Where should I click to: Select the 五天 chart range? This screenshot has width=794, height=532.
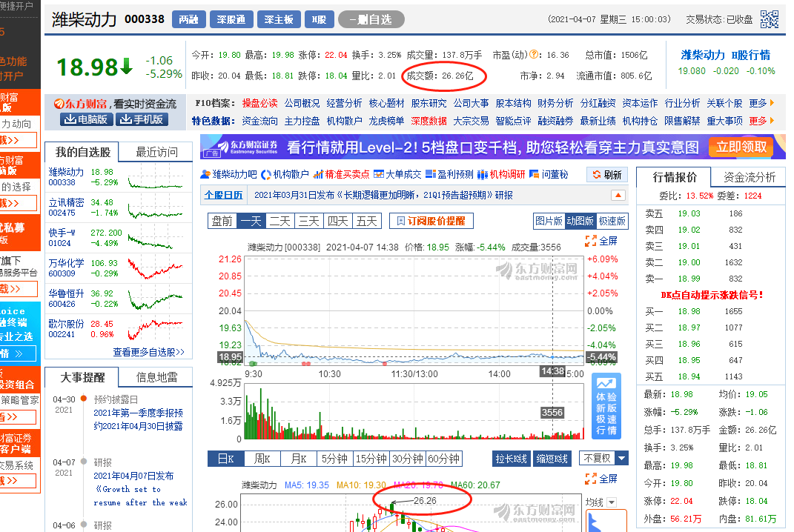click(367, 222)
